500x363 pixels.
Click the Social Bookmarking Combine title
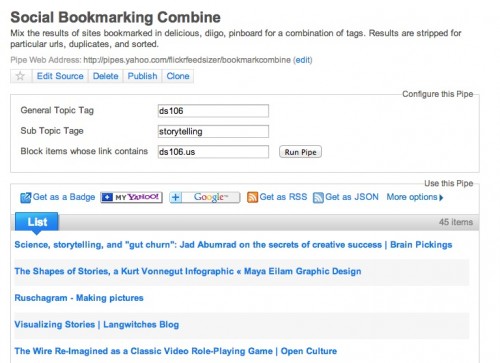tap(115, 17)
